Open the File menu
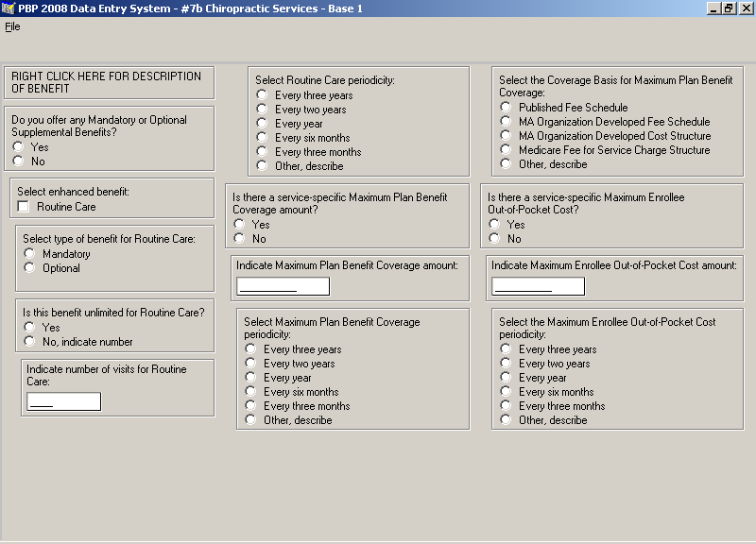The image size is (756, 544). coord(12,26)
